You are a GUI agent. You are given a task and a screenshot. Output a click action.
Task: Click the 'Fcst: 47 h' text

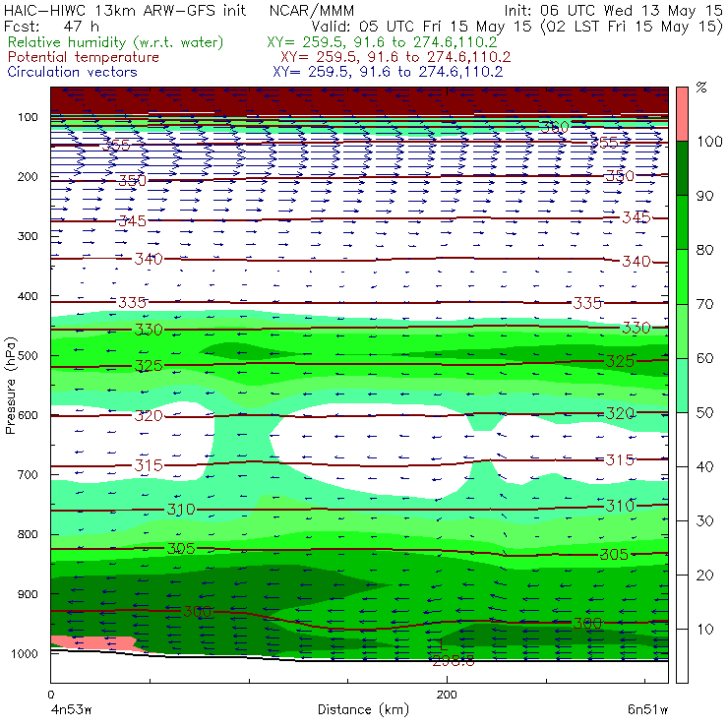tap(51, 26)
